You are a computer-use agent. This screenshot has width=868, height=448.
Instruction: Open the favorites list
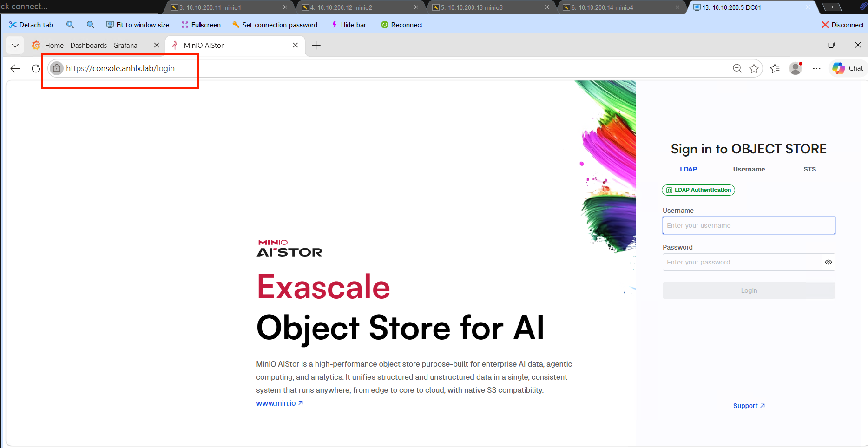(775, 69)
